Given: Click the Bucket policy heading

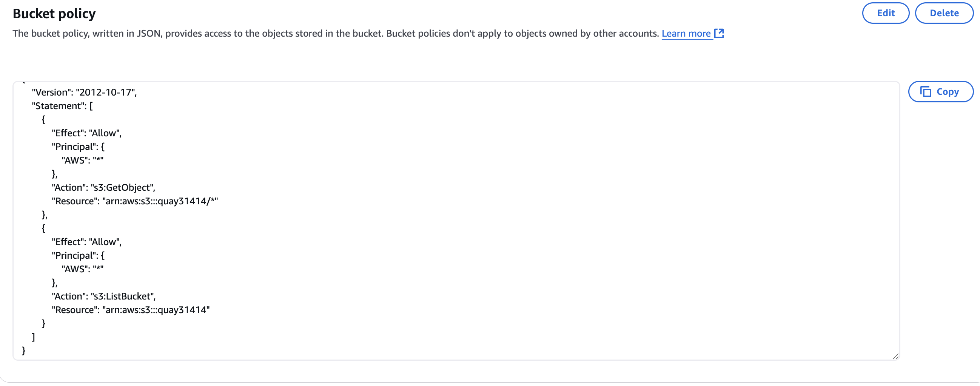Looking at the screenshot, I should pos(54,14).
